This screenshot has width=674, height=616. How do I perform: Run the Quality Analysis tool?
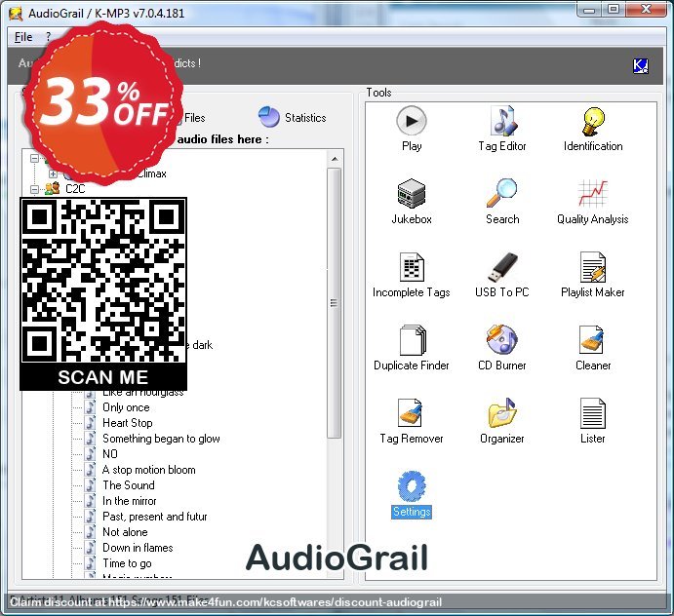click(593, 202)
